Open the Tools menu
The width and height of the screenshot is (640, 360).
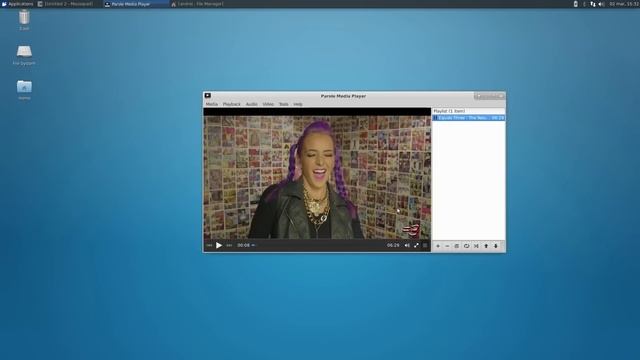click(283, 104)
